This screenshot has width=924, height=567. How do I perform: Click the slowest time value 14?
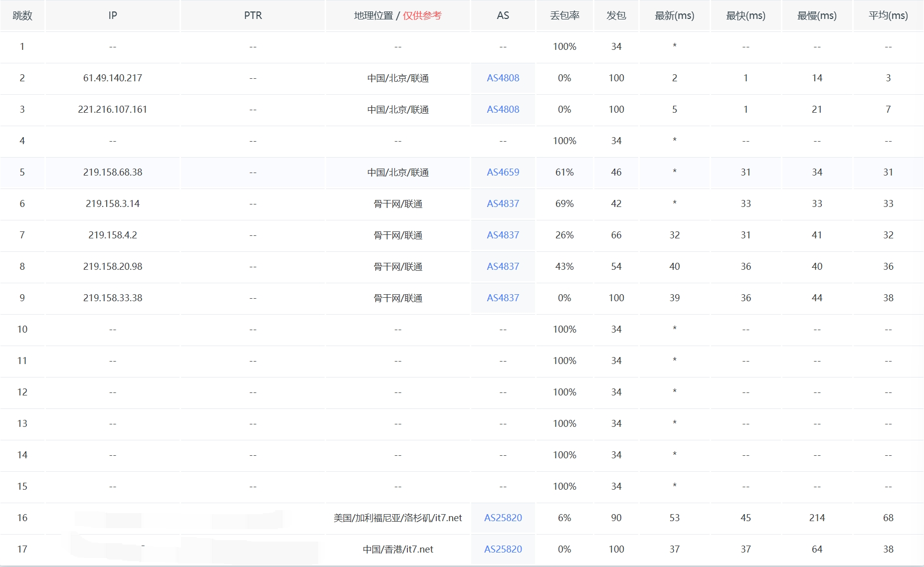(x=817, y=78)
